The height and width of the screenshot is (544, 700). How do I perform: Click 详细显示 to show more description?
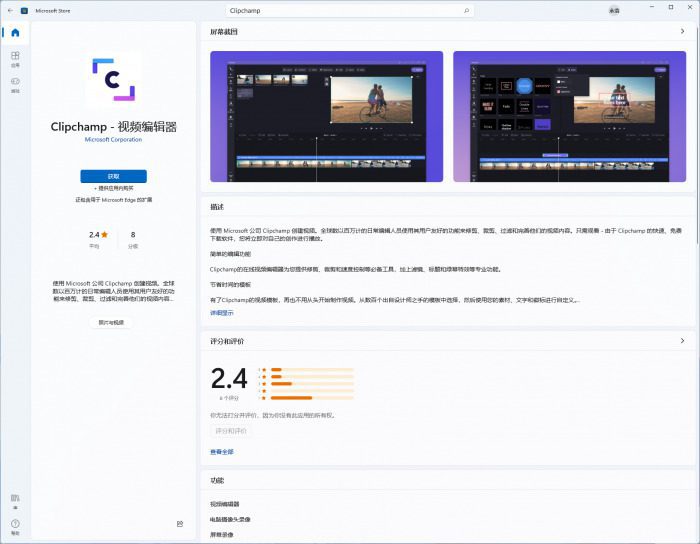222,313
